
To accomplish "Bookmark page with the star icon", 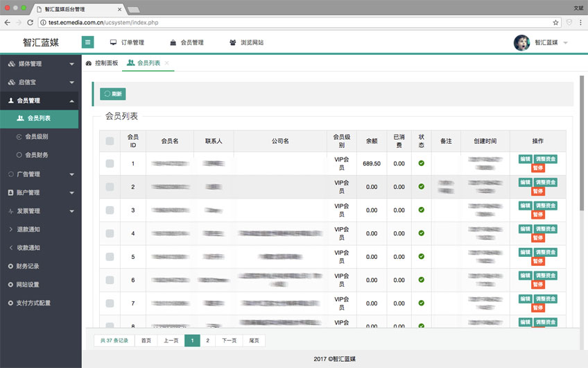I will [555, 22].
